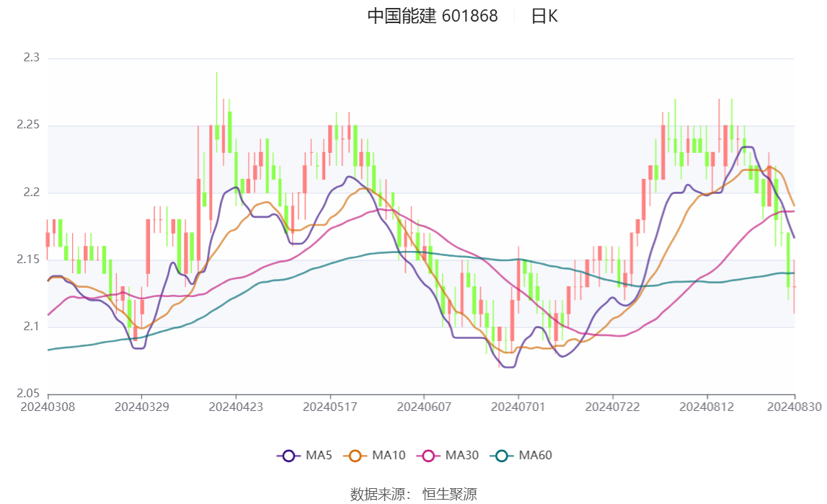Click the 20240607 date label
Image resolution: width=827 pixels, height=504 pixels.
(424, 407)
